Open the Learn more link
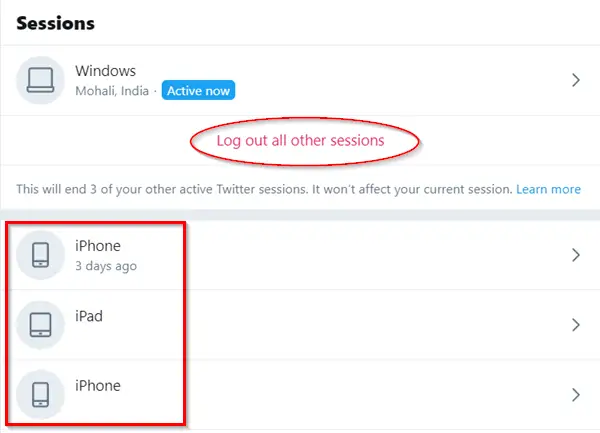This screenshot has width=600, height=433. point(549,189)
